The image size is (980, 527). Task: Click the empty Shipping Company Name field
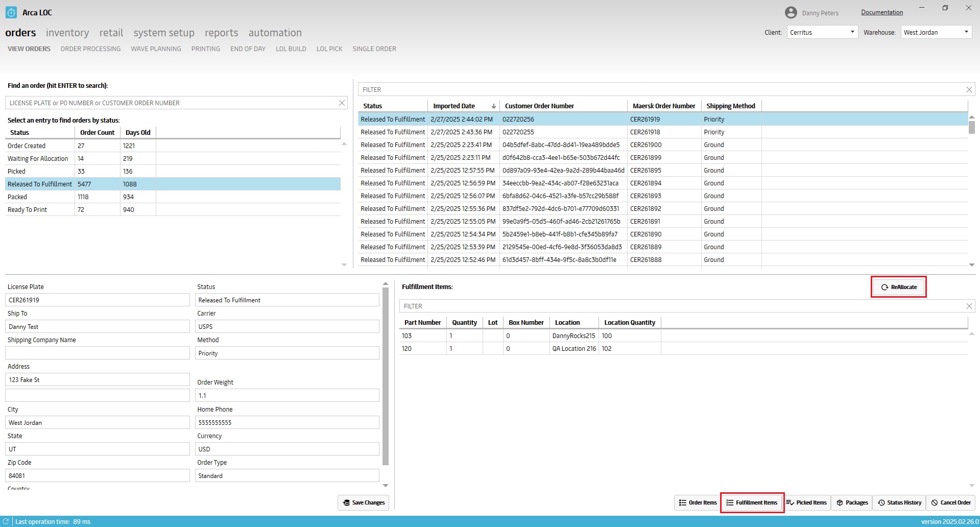tap(98, 353)
